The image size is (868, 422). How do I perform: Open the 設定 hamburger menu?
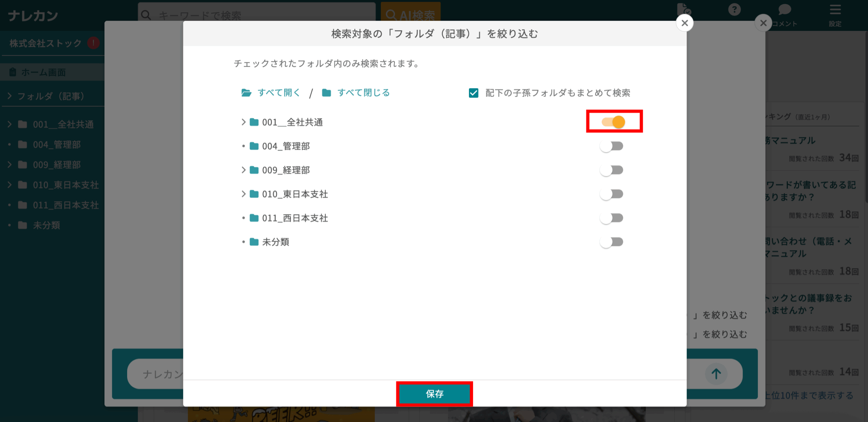[835, 15]
